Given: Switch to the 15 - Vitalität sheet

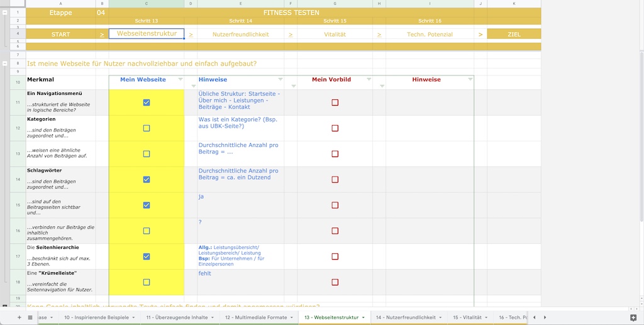Looking at the screenshot, I should pos(467,317).
